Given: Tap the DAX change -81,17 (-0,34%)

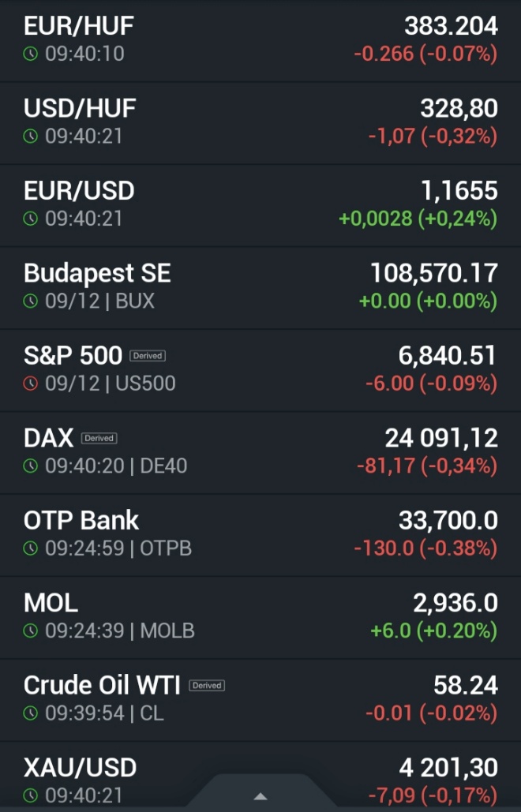Looking at the screenshot, I should point(426,466).
